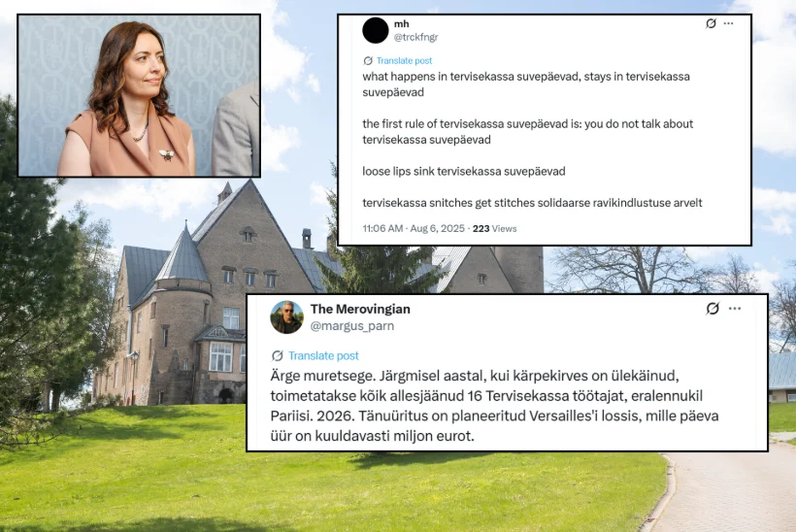Click the Estonian post text starting Ärge muretsege
Image resolution: width=796 pixels, height=532 pixels.
(x=494, y=406)
